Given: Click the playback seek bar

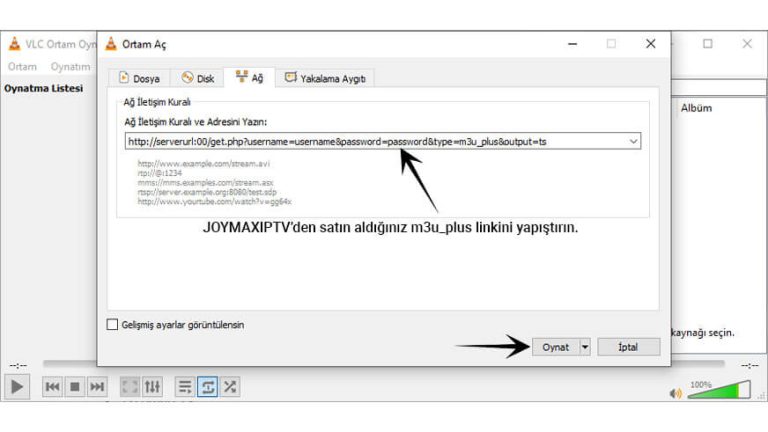Looking at the screenshot, I should coord(384,363).
